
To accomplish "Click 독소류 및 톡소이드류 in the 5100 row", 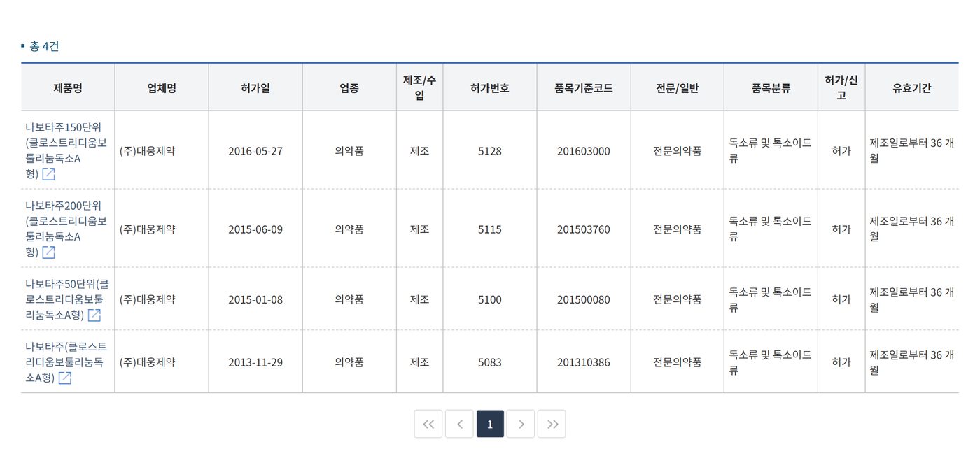I will (770, 300).
